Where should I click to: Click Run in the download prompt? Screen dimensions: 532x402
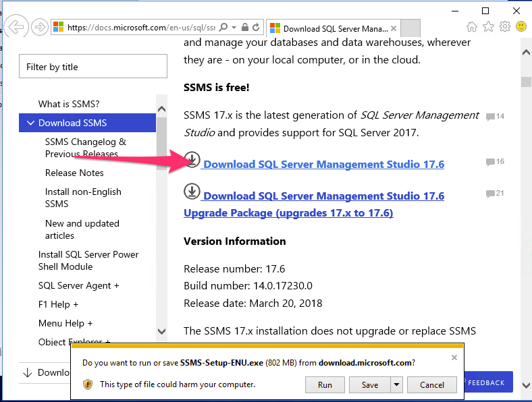(x=325, y=384)
